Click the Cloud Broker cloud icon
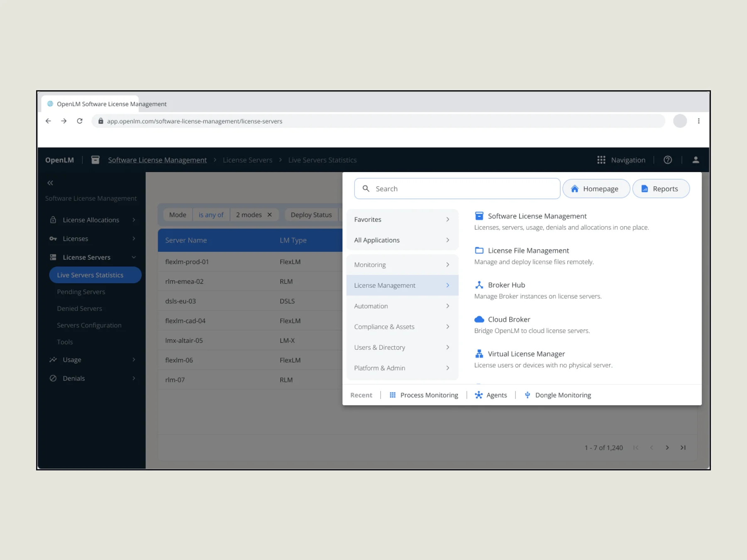The width and height of the screenshot is (747, 560). (x=479, y=319)
